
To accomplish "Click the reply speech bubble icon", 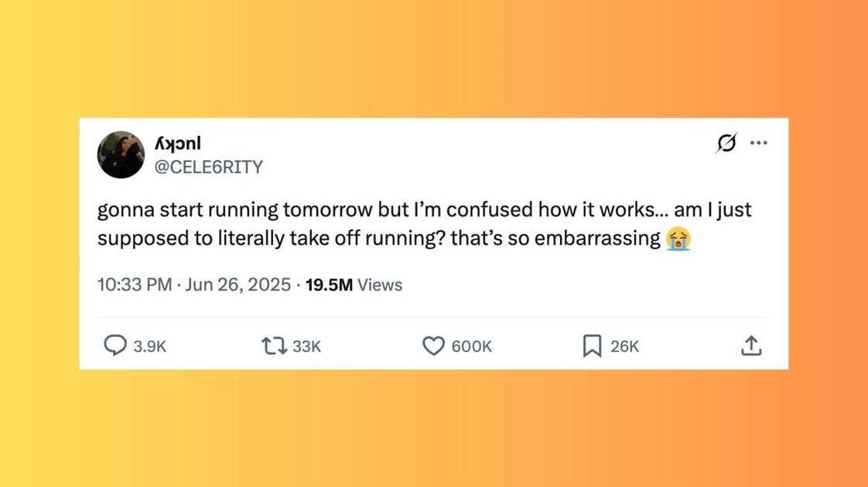I will click(x=115, y=346).
